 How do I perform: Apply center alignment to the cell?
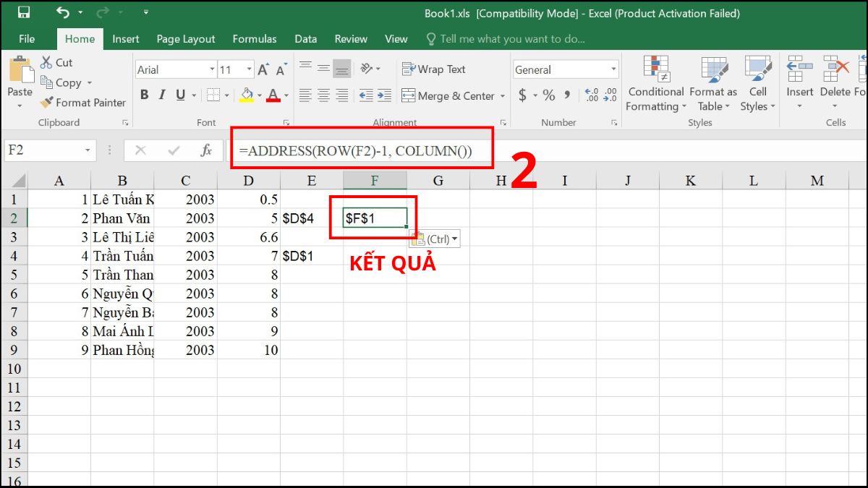pyautogui.click(x=323, y=95)
